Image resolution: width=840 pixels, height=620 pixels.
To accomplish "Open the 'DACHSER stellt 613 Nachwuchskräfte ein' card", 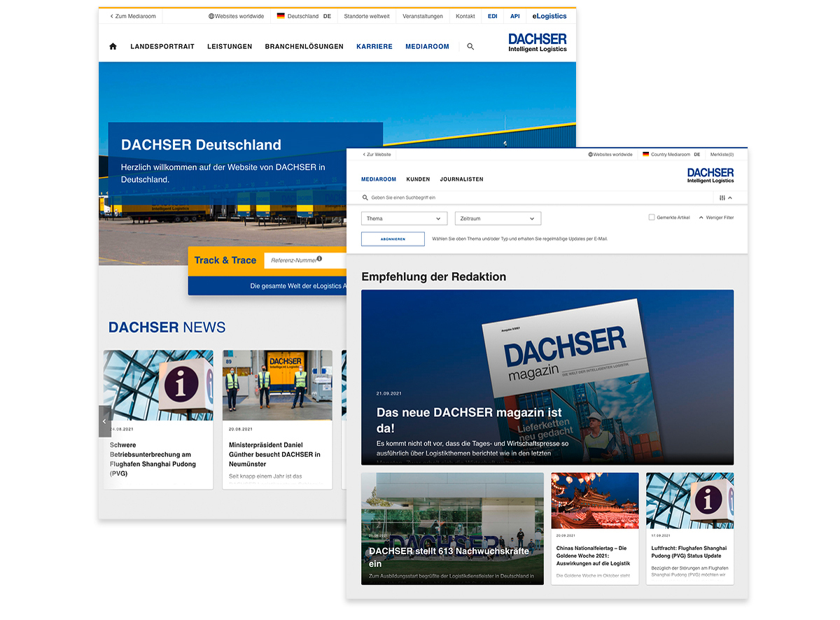I will (452, 528).
